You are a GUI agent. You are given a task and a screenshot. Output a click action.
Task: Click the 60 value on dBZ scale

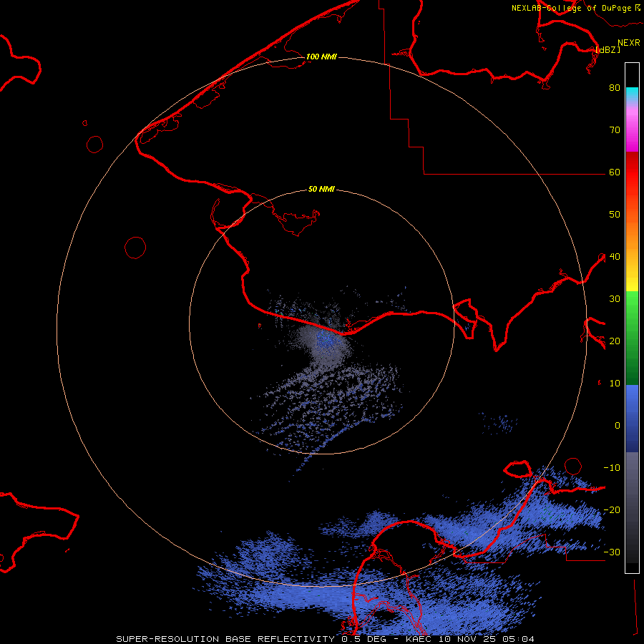[x=615, y=172]
